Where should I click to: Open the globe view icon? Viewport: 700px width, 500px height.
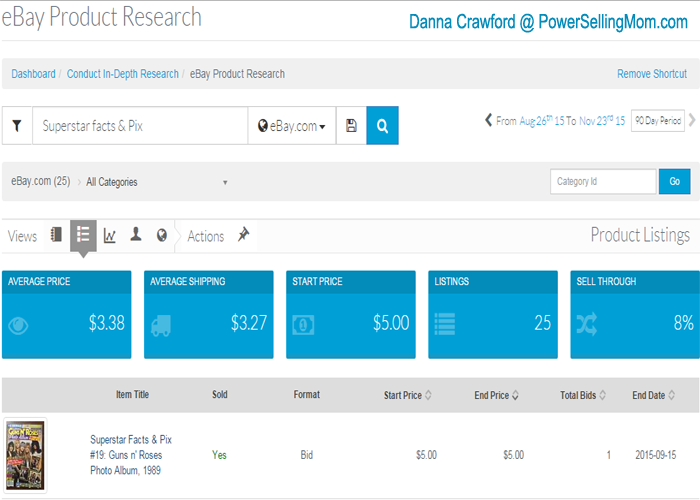(161, 236)
